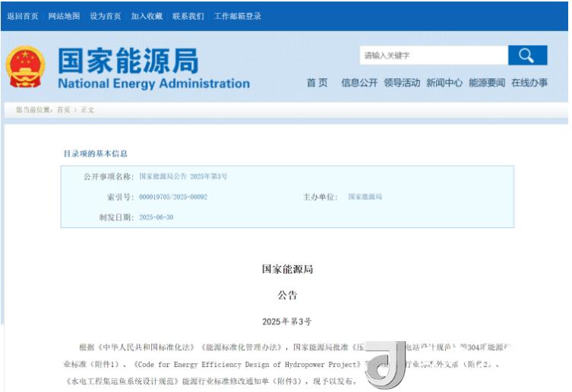This screenshot has height=392, width=572.
Task: Open 能源要闻 navigation menu
Action: [x=487, y=83]
